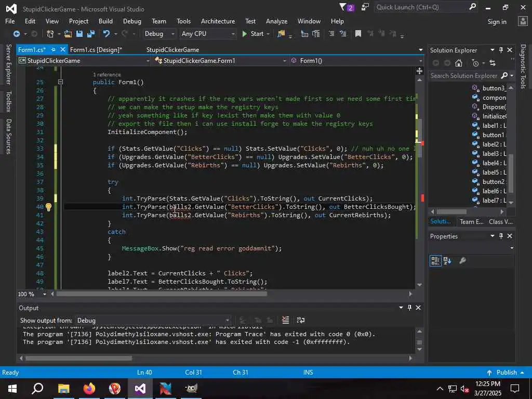Click Publish in the status bar
532x399 pixels.
[x=505, y=372]
